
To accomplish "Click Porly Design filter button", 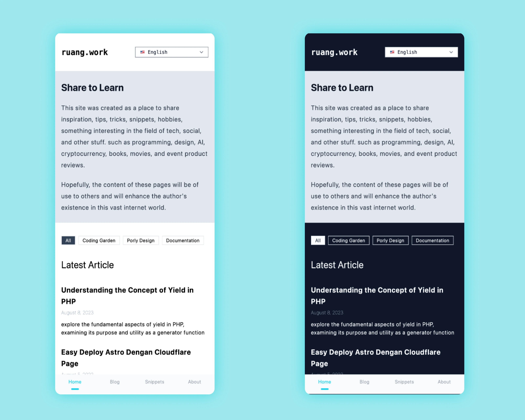I will [141, 240].
